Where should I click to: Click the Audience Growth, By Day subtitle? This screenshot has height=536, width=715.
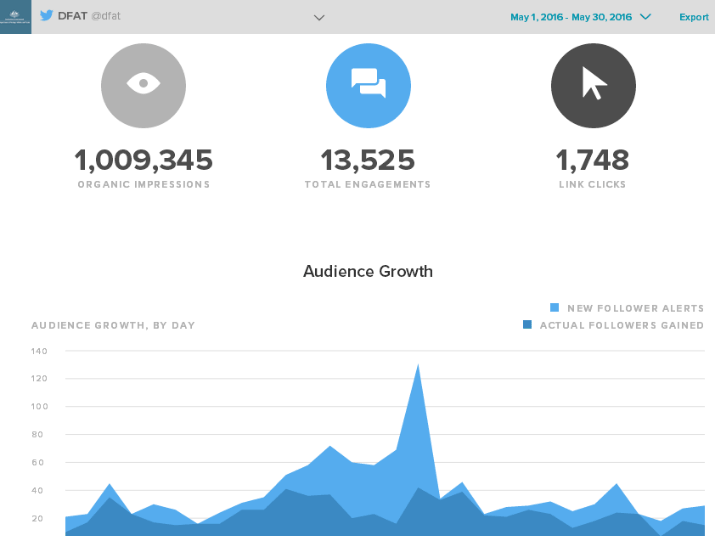pos(113,325)
